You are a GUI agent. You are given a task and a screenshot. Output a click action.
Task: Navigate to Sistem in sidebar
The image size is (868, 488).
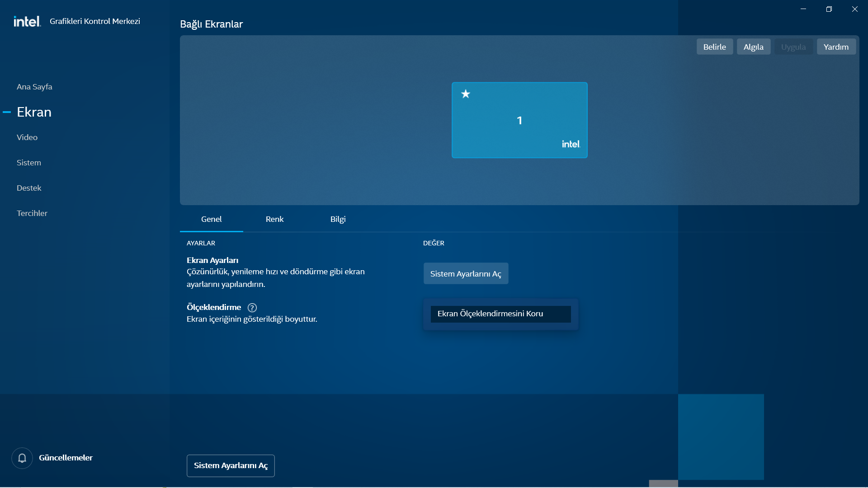click(x=29, y=163)
